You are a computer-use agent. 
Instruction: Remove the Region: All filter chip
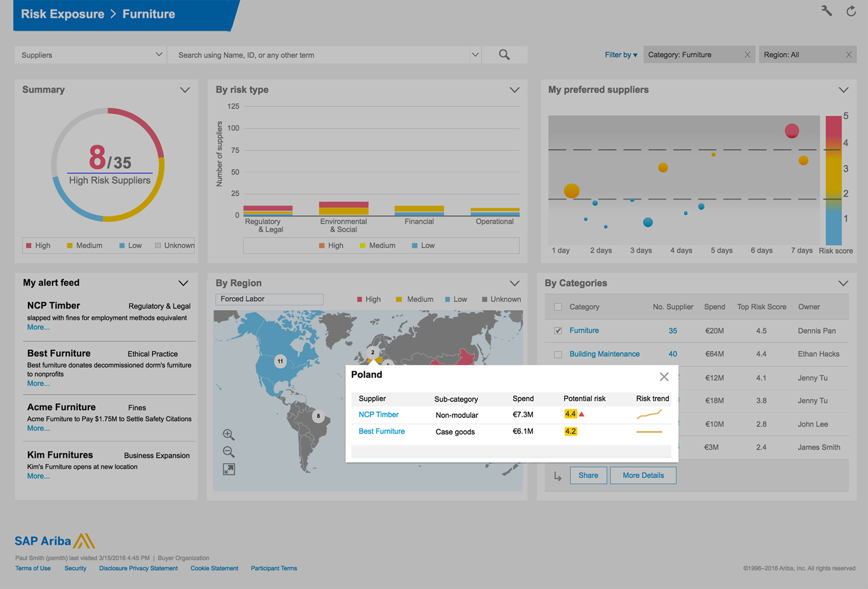pos(849,54)
